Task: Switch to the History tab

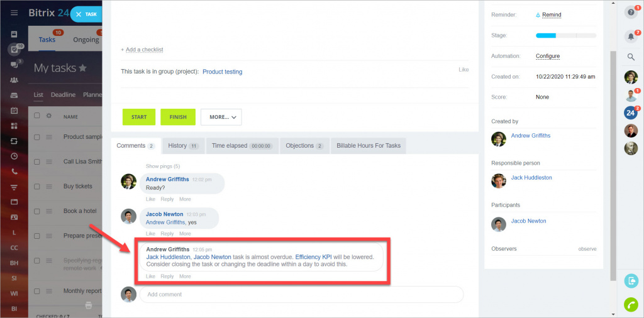Action: tap(183, 146)
